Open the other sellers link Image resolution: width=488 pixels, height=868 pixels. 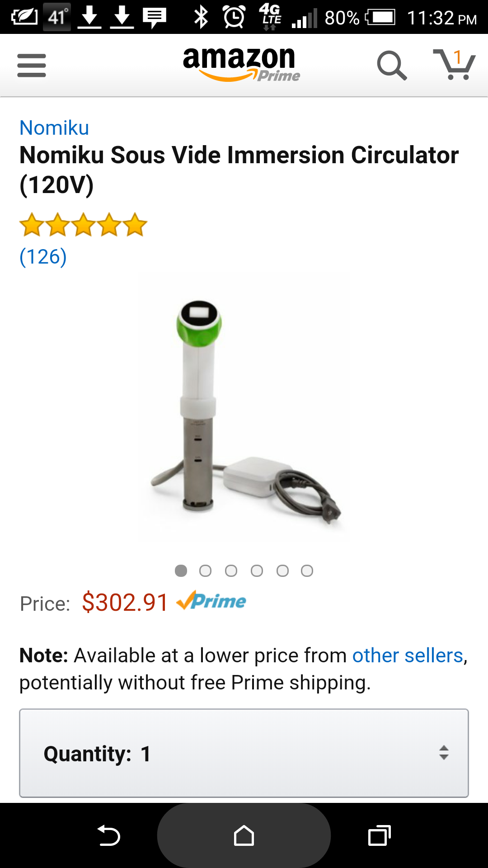click(408, 656)
